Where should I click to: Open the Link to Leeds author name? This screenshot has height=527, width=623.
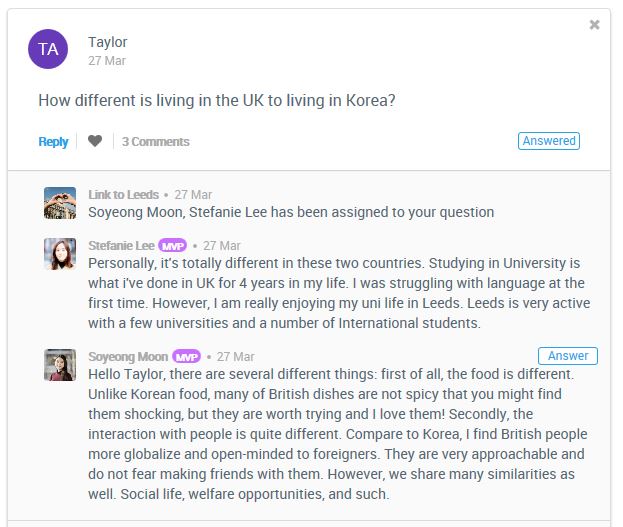click(x=121, y=194)
